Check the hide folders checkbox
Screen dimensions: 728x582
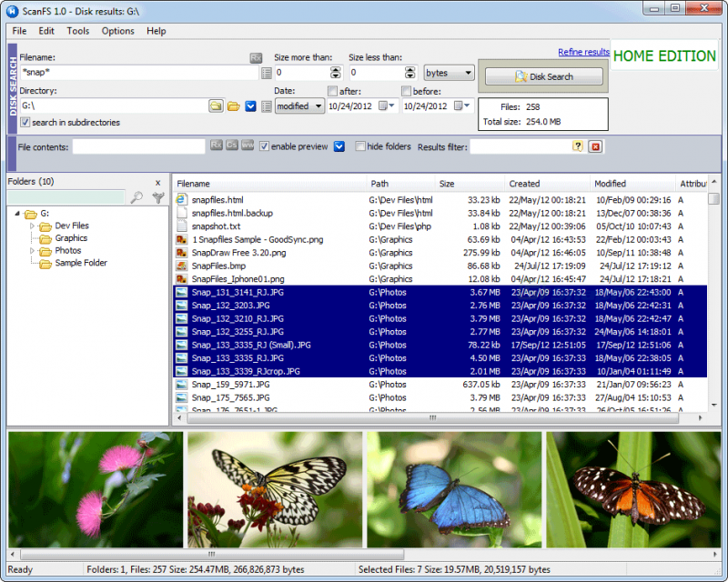tap(360, 146)
